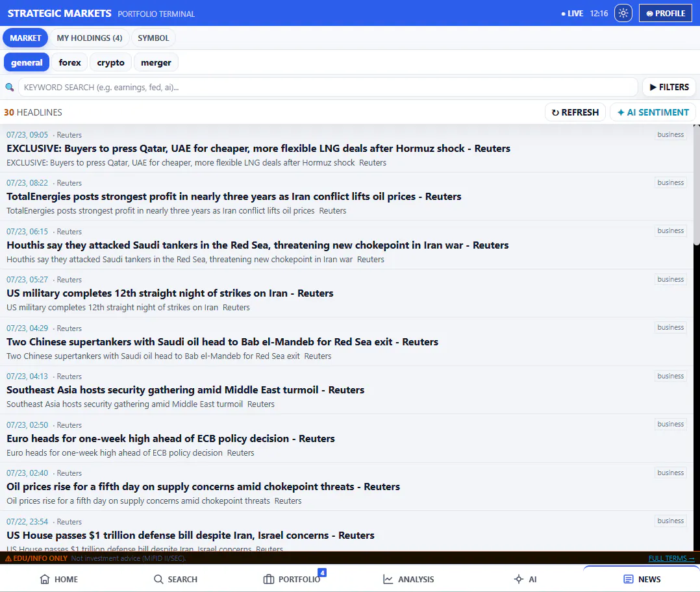Open NEWS in bottom navigation
This screenshot has width=700, height=592.
pyautogui.click(x=642, y=579)
